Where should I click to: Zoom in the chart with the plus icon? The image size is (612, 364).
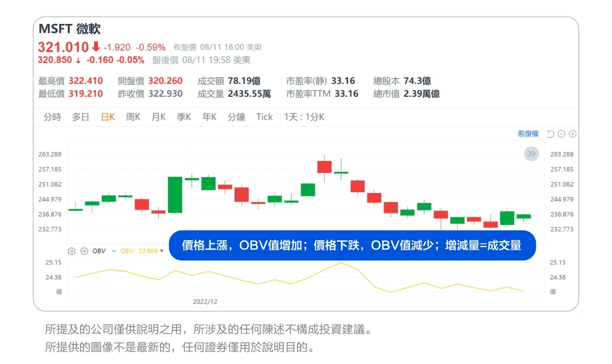573,134
